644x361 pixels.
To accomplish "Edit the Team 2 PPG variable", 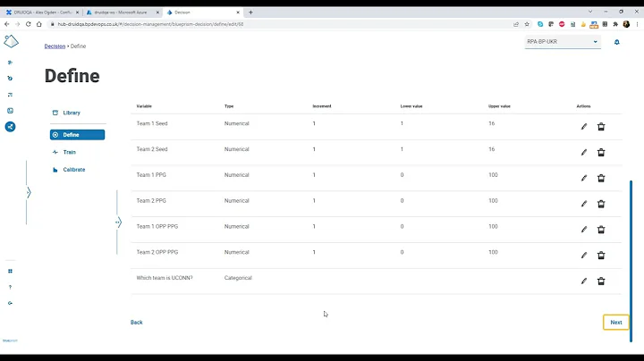I will tap(583, 204).
